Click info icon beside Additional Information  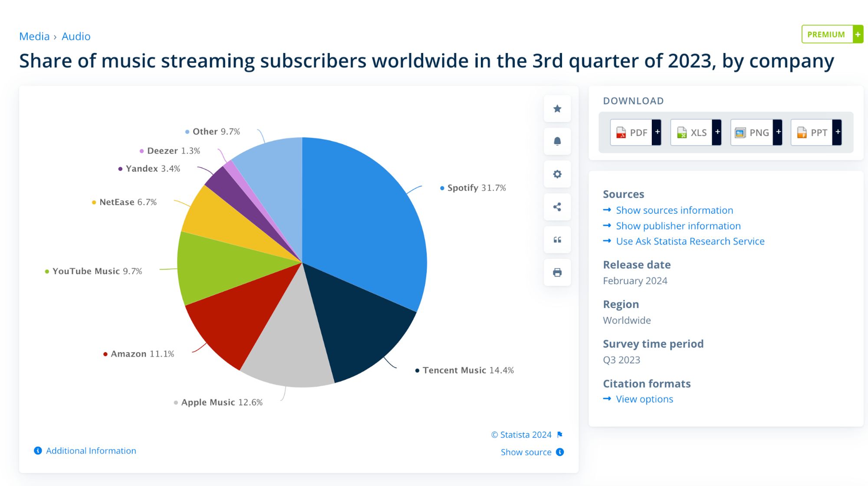pyautogui.click(x=38, y=451)
